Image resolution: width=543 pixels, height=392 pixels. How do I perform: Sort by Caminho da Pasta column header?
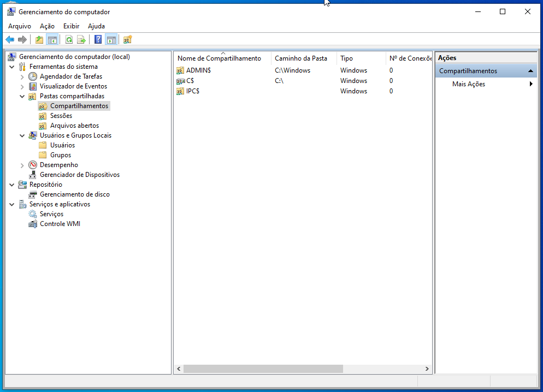304,58
